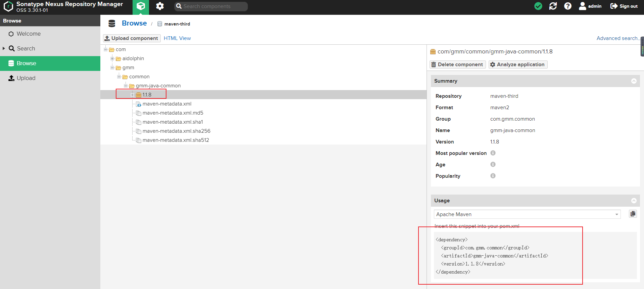
Task: Click the com folder label
Action: 121,49
